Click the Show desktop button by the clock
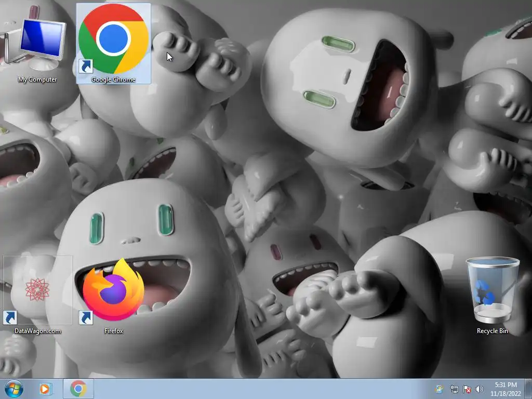This screenshot has width=532, height=399. [x=528, y=389]
